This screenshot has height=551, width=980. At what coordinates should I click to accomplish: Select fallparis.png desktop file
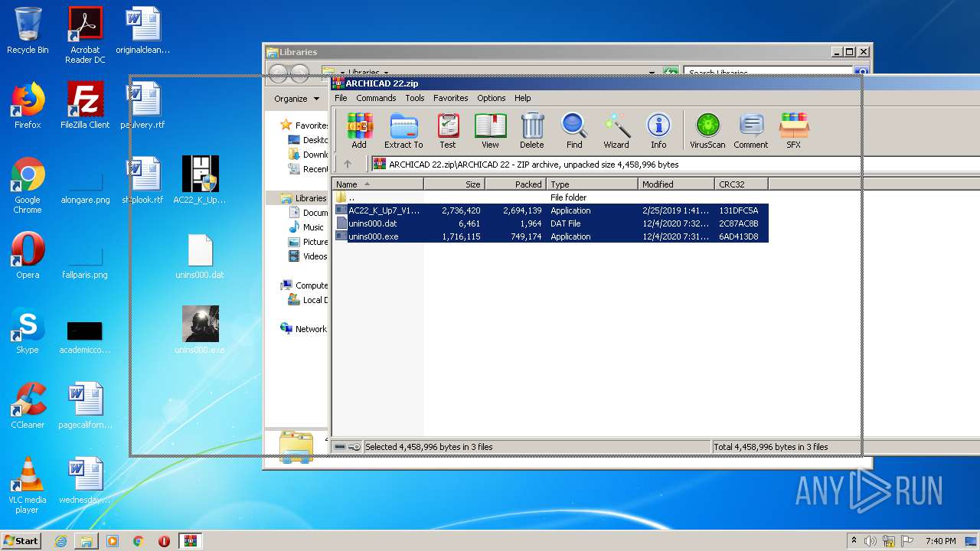coord(85,260)
